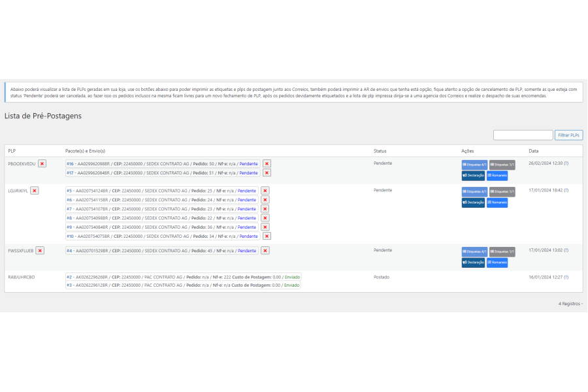
Task: Click the Pendente link on package #17
Action: pyautogui.click(x=249, y=173)
